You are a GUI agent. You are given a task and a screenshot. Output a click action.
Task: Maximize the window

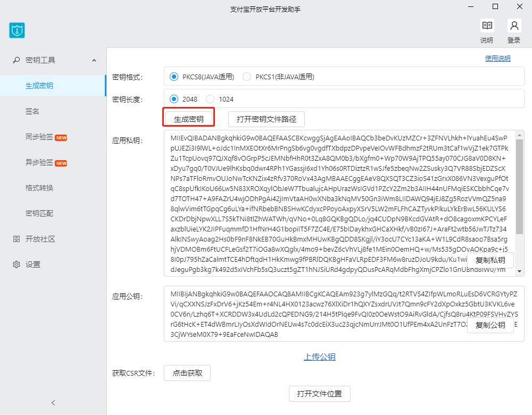point(495,6)
